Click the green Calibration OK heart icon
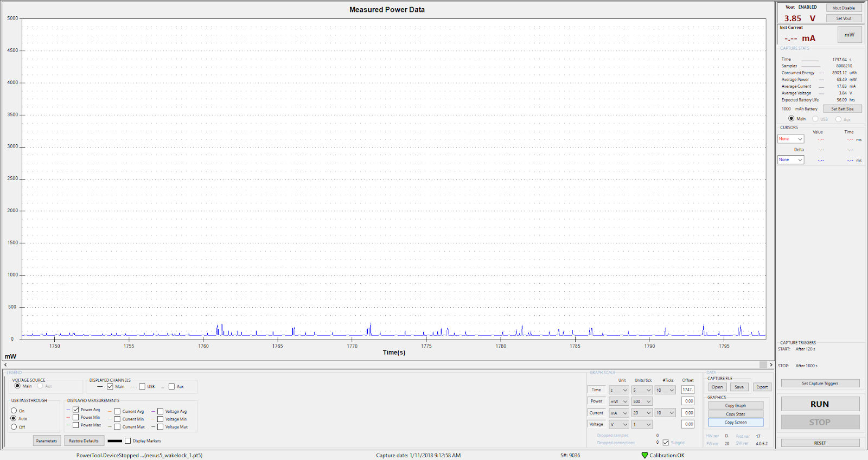 pos(644,455)
